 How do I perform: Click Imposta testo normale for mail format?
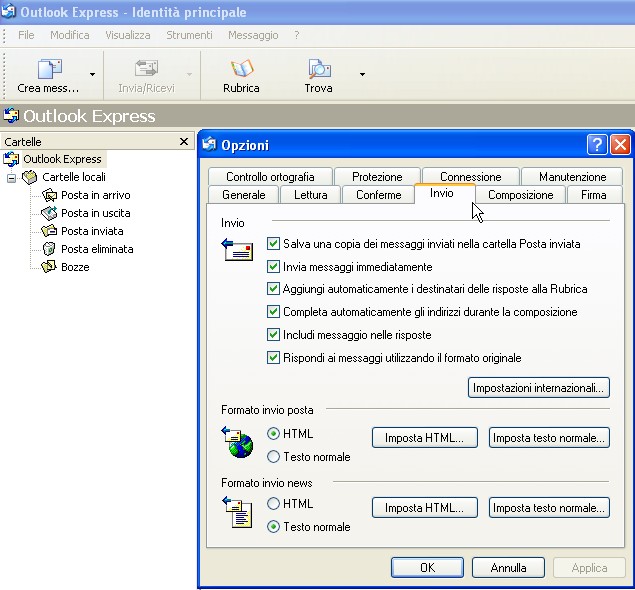coord(549,438)
